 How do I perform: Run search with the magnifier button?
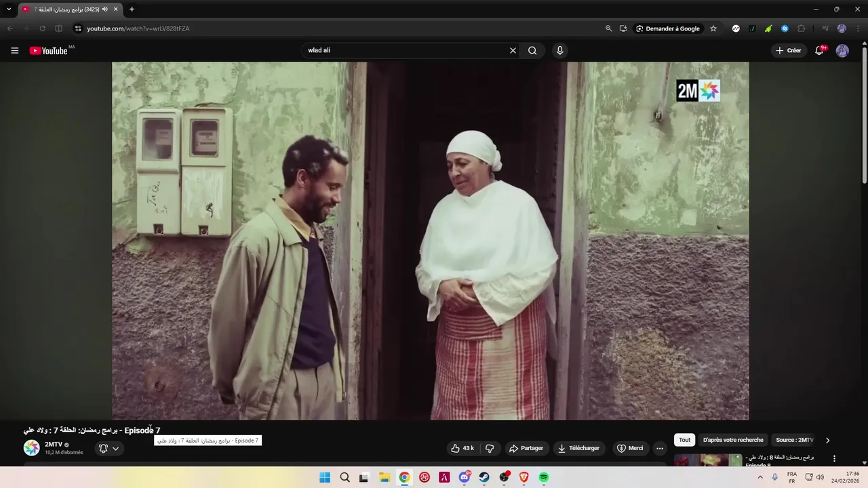[532, 50]
